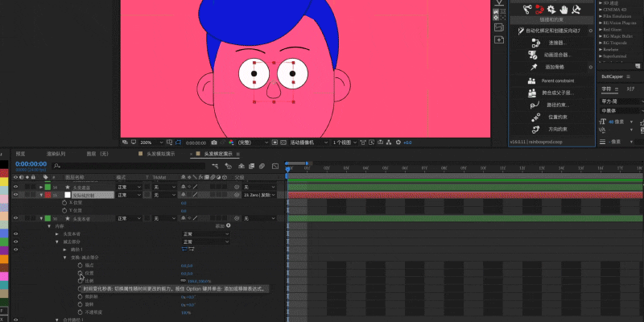
Task: Open the 1个视图 view layout dropdown
Action: (345, 142)
